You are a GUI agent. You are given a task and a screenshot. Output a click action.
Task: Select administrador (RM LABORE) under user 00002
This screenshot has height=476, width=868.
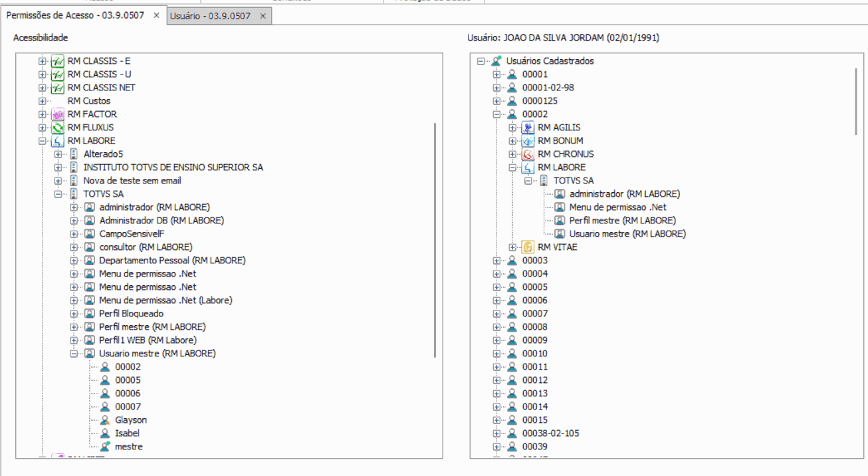pyautogui.click(x=625, y=194)
